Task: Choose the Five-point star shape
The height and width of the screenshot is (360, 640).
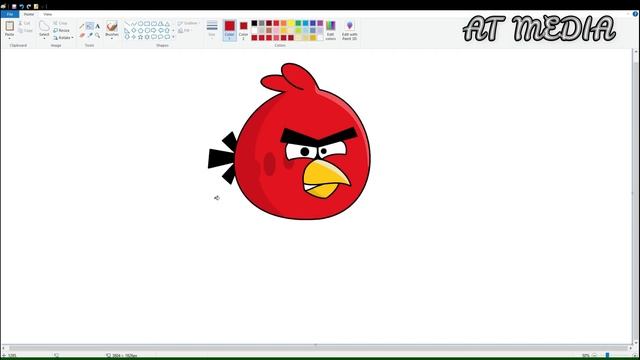Action: [140, 37]
